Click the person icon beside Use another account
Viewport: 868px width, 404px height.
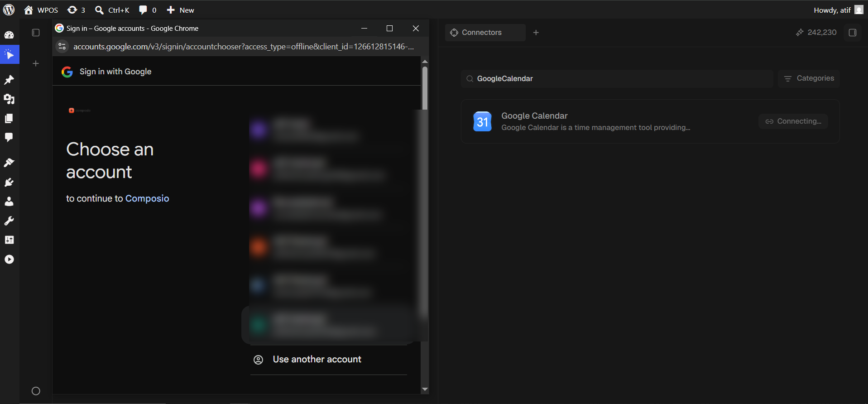[x=258, y=360]
